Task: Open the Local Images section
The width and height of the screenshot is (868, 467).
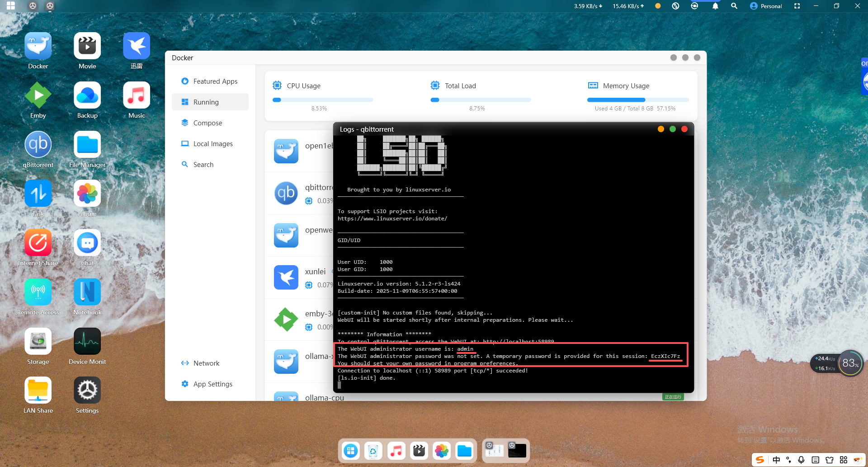Action: pos(210,144)
